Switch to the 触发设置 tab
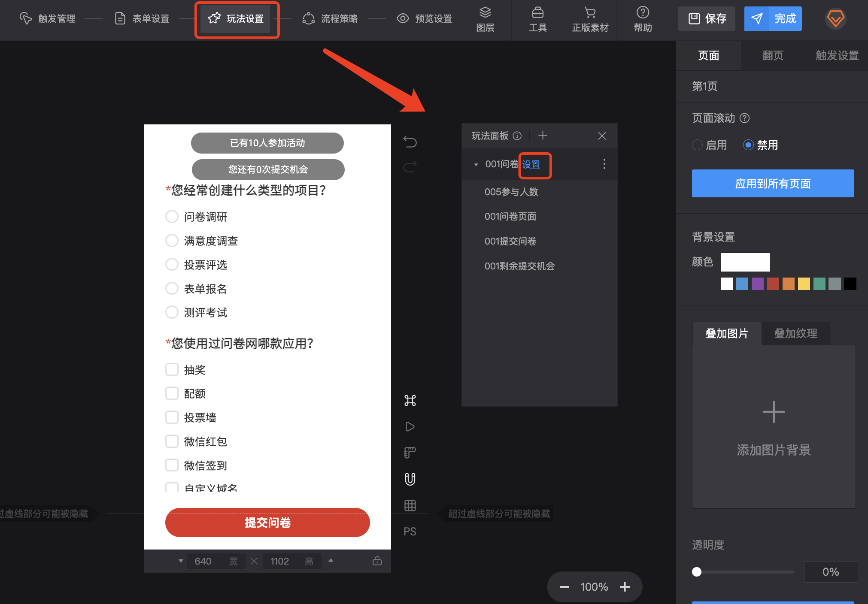The image size is (868, 604). (x=837, y=55)
